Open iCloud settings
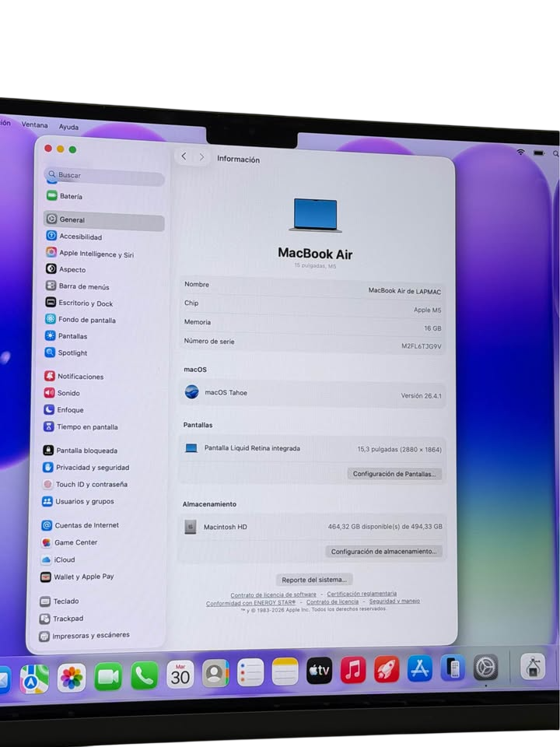The image size is (560, 747). point(58,559)
